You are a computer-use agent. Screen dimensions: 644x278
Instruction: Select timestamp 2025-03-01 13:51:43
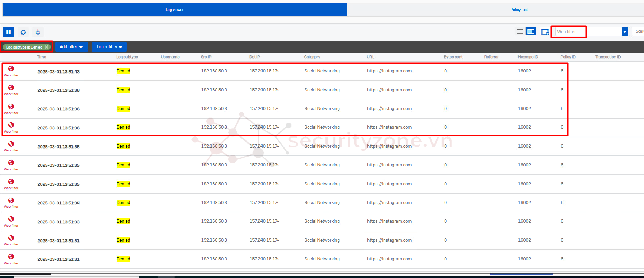pyautogui.click(x=58, y=72)
